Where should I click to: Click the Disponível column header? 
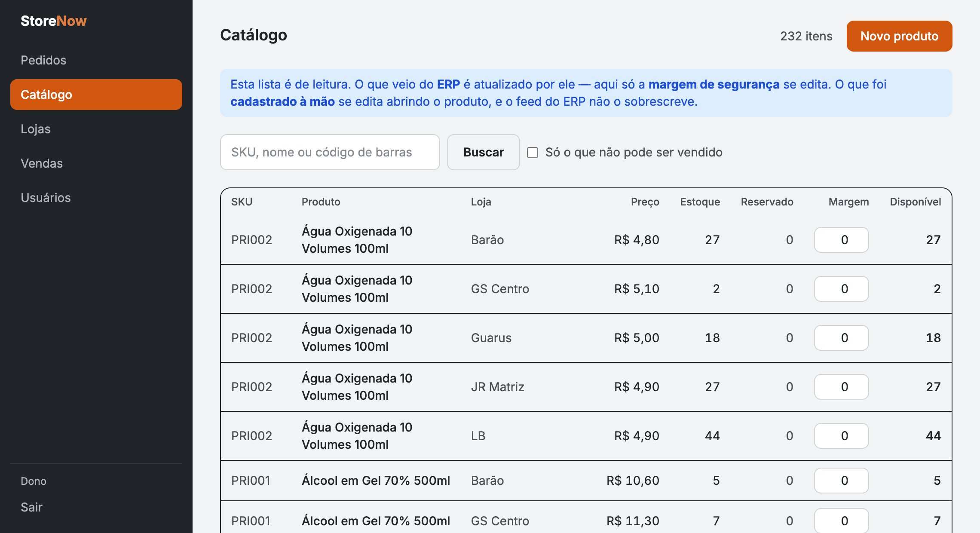tap(915, 202)
